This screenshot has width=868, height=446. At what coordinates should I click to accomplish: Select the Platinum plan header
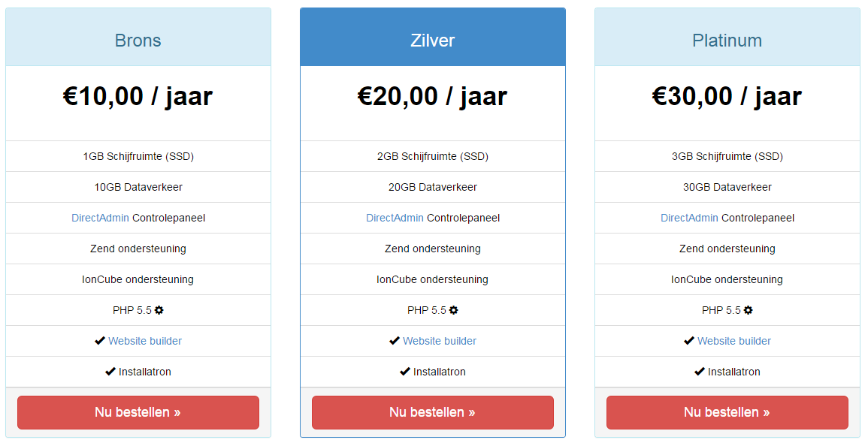pyautogui.click(x=727, y=37)
